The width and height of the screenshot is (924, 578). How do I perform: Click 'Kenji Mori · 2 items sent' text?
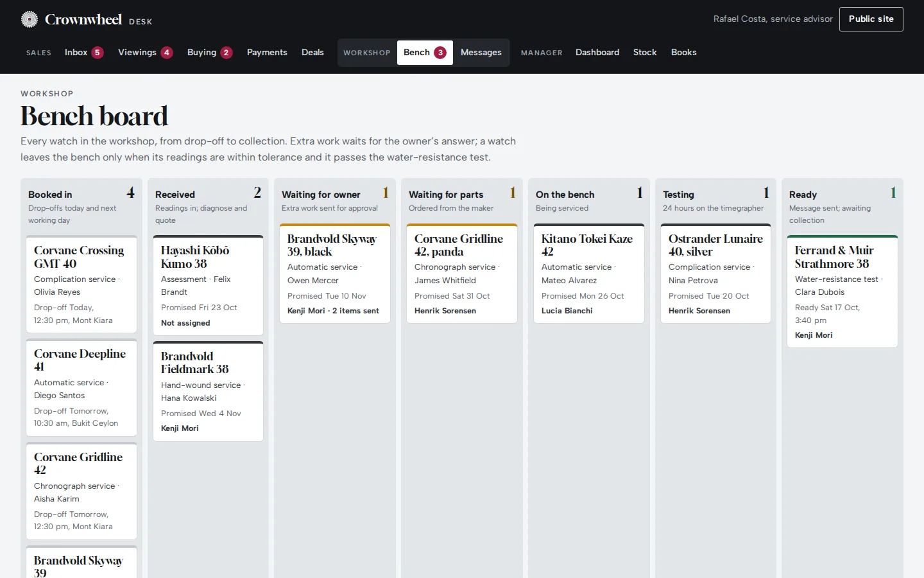pyautogui.click(x=333, y=311)
